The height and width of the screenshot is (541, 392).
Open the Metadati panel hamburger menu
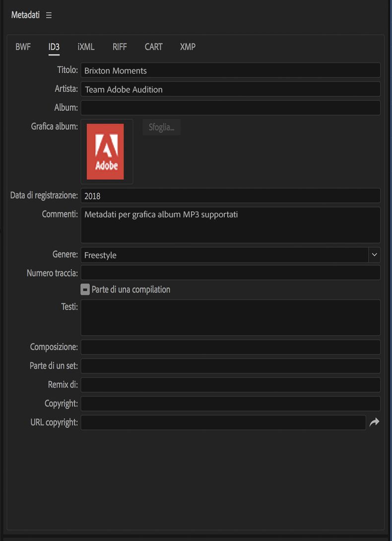click(49, 15)
